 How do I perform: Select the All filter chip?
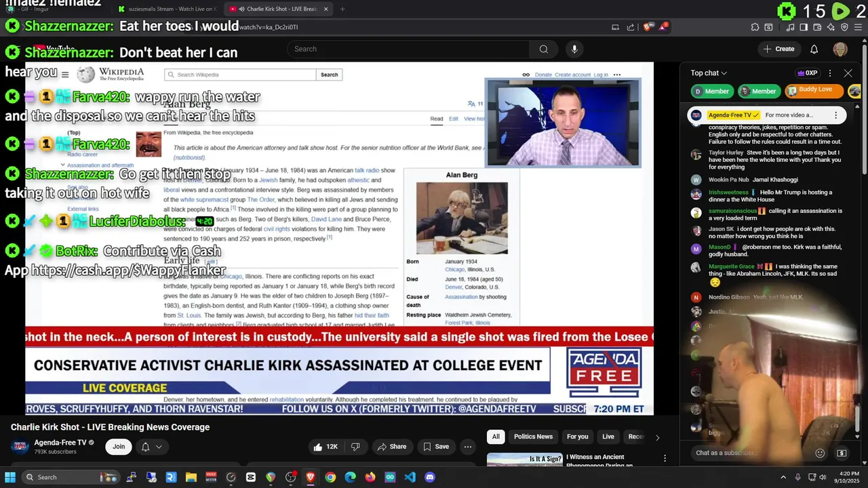496,436
